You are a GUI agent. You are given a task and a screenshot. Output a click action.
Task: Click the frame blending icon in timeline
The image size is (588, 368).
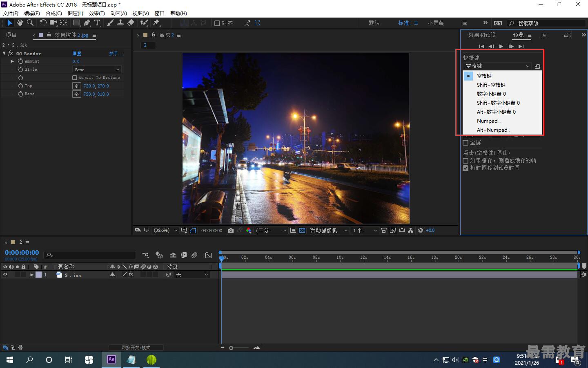(184, 255)
